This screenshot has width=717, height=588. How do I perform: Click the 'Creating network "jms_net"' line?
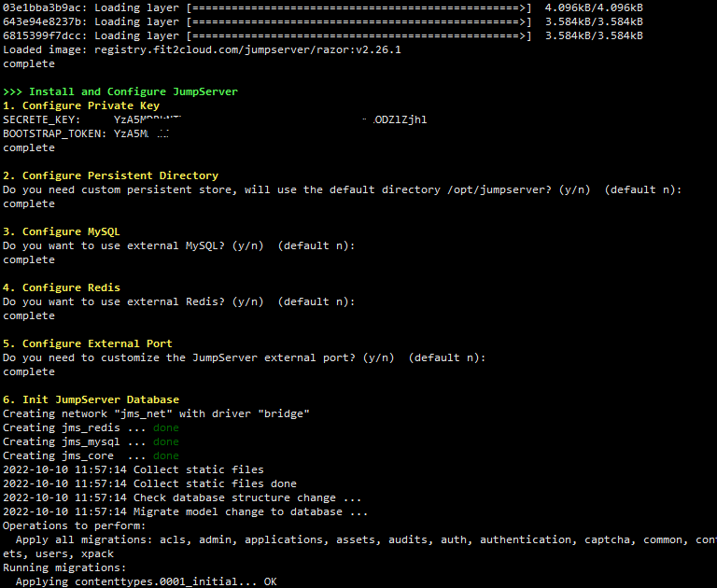(156, 413)
